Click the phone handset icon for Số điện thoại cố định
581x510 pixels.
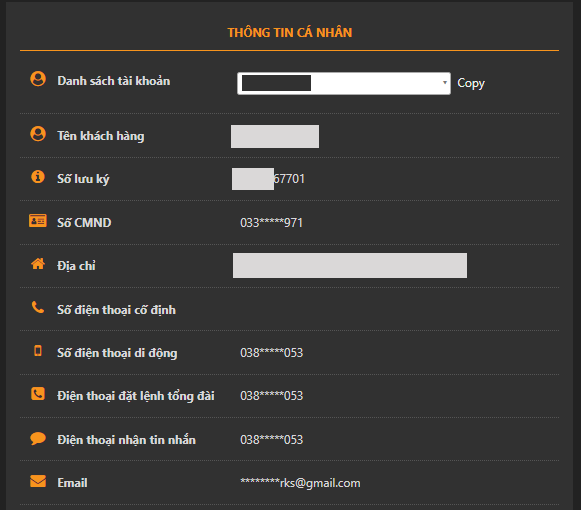pos(38,307)
